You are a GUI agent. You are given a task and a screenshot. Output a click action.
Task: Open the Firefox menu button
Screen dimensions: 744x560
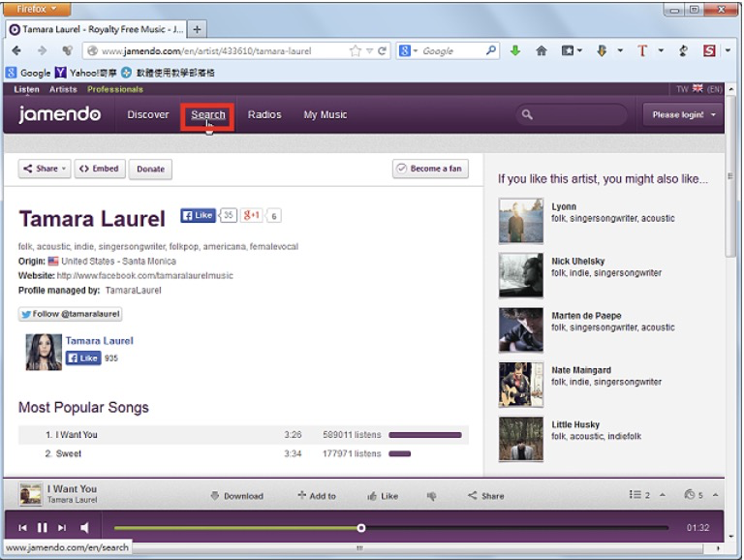[x=37, y=9]
